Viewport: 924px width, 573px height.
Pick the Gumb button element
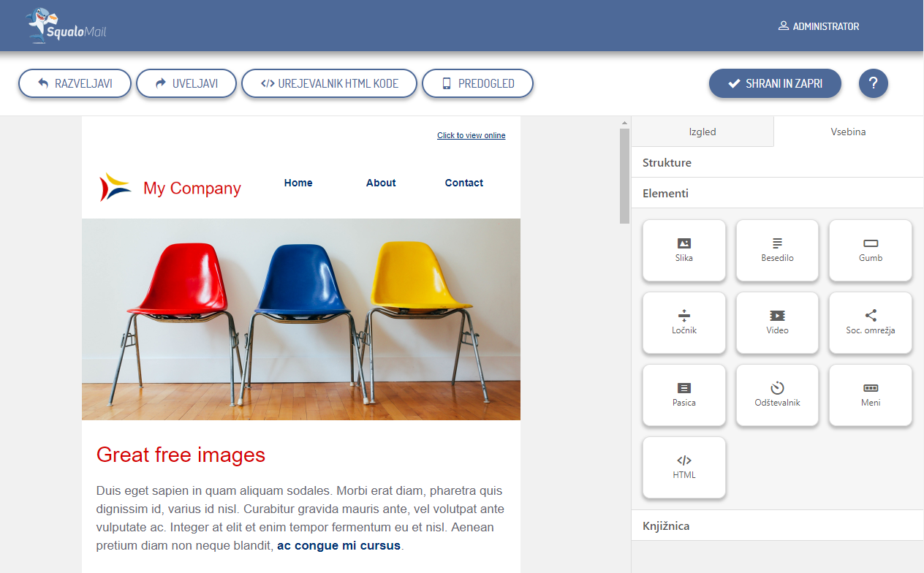pos(871,250)
